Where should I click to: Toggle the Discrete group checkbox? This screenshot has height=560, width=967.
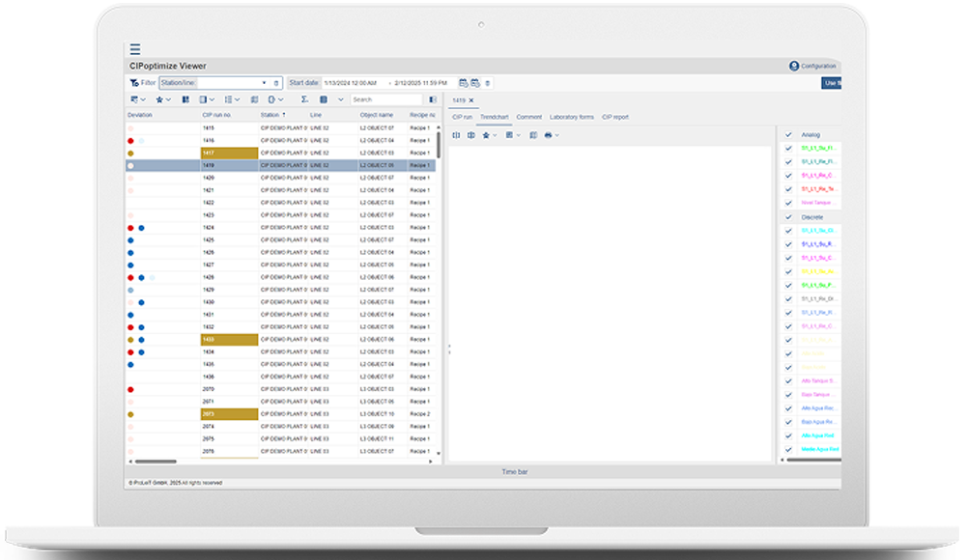788,217
